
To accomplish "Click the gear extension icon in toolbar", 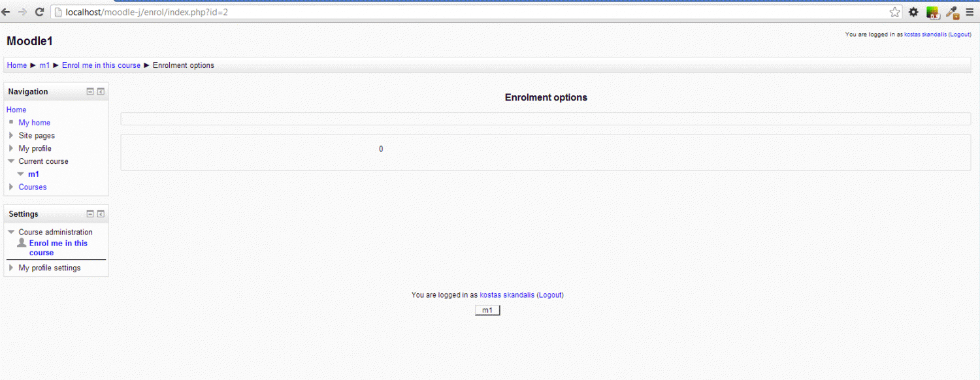I will [913, 12].
